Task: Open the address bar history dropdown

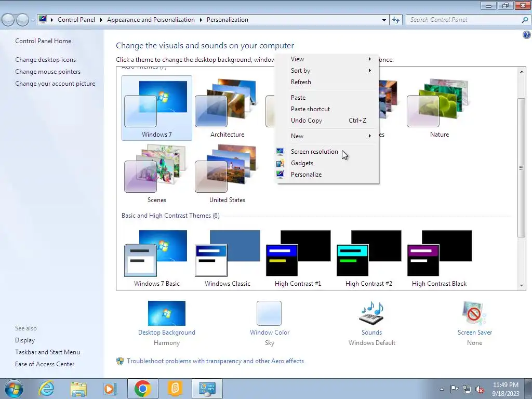Action: (384, 20)
